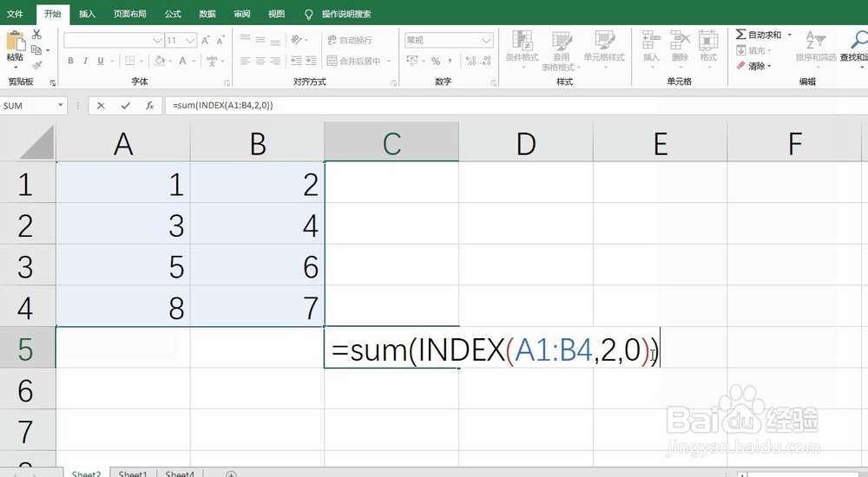Add a new sheet with the plus icon

(x=231, y=474)
